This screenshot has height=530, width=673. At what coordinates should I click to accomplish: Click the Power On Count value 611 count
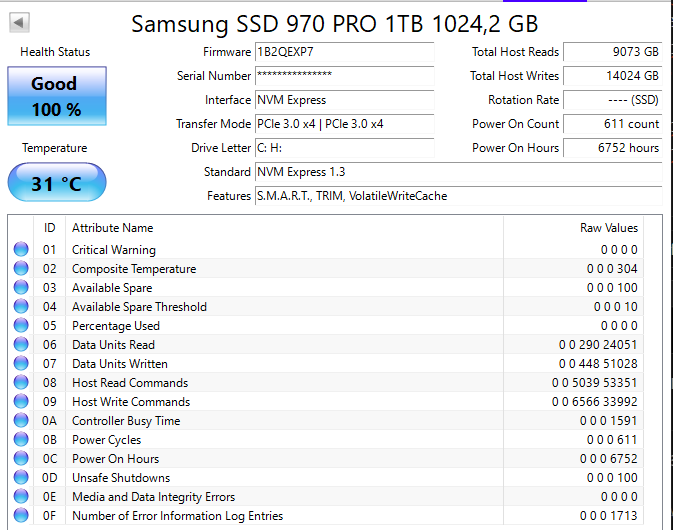point(613,124)
